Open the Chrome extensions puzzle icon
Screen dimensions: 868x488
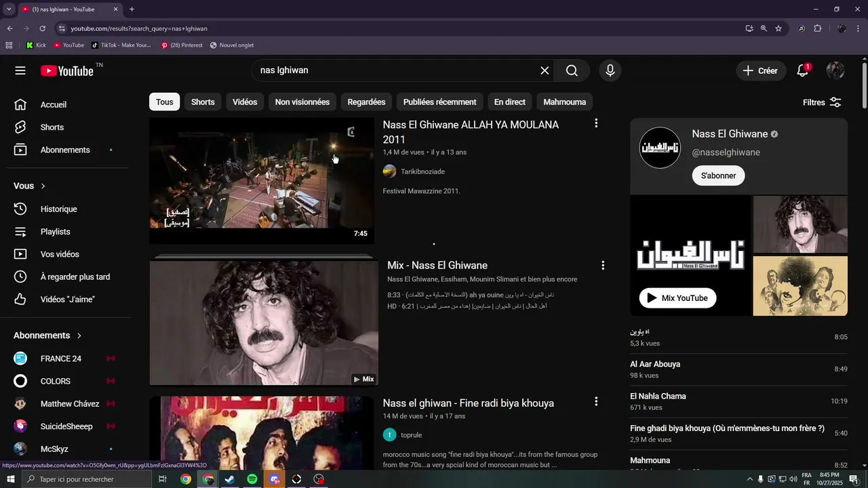tap(817, 28)
